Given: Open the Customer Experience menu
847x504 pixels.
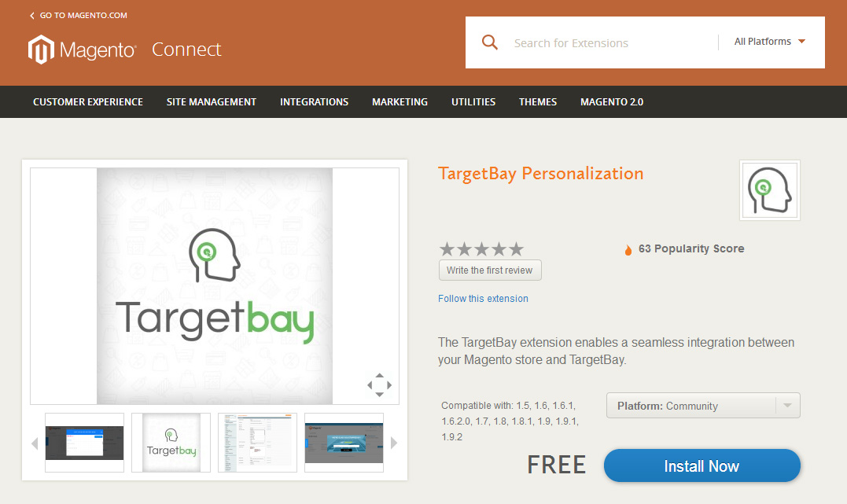Looking at the screenshot, I should click(x=88, y=102).
